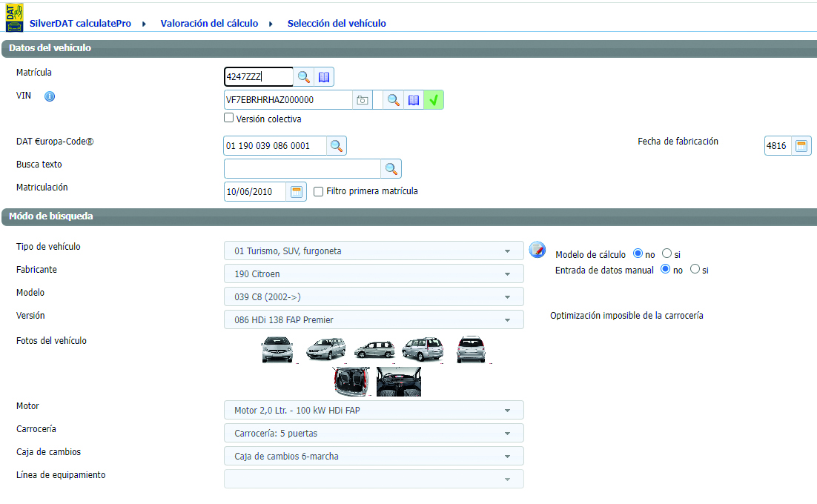
Task: Click the VIN camera scan icon
Action: [x=363, y=100]
